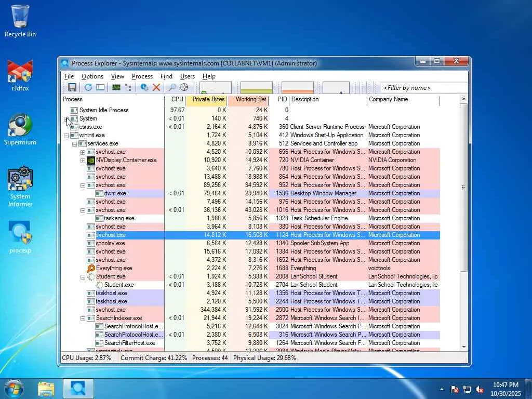The width and height of the screenshot is (532, 399).
Task: Open Windows Explorer from the taskbar
Action: pos(46,389)
